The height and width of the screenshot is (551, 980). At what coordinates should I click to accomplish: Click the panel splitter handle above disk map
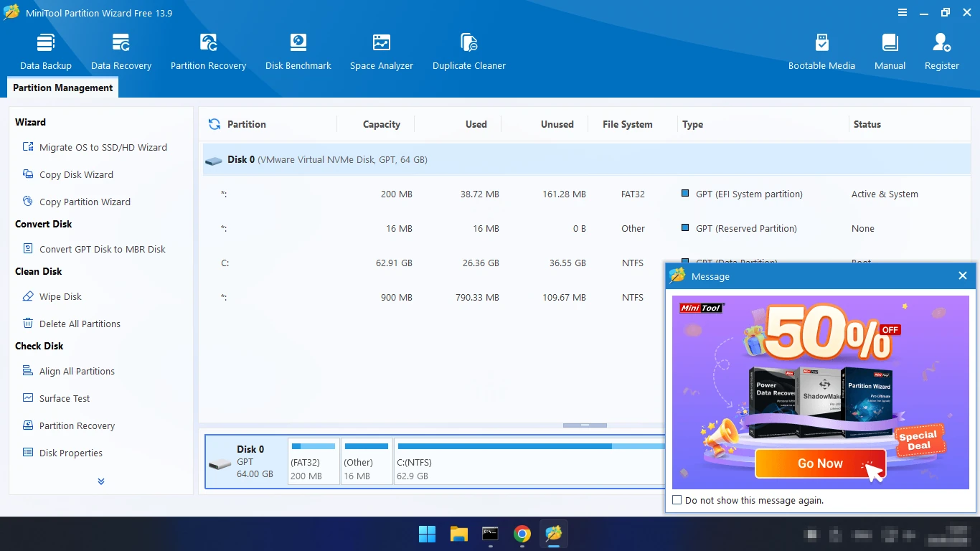pos(585,425)
